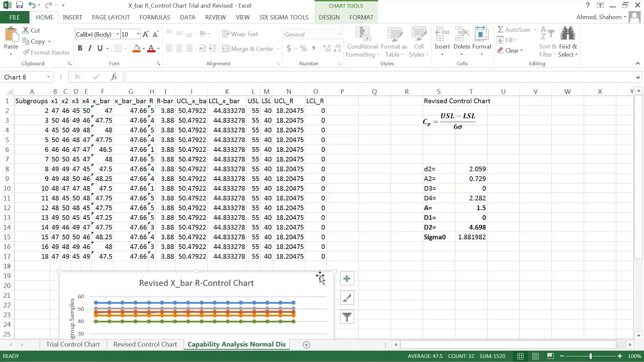Image resolution: width=644 pixels, height=362 pixels.
Task: Open the Number format General dropdown
Action: [x=339, y=34]
